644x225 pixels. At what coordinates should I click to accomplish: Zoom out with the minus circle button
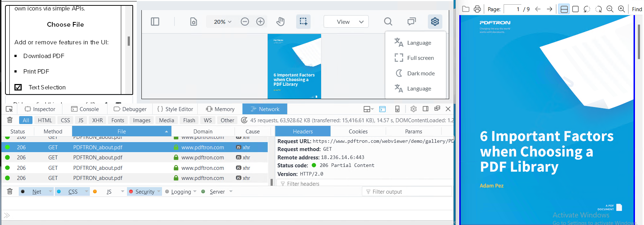click(x=245, y=22)
